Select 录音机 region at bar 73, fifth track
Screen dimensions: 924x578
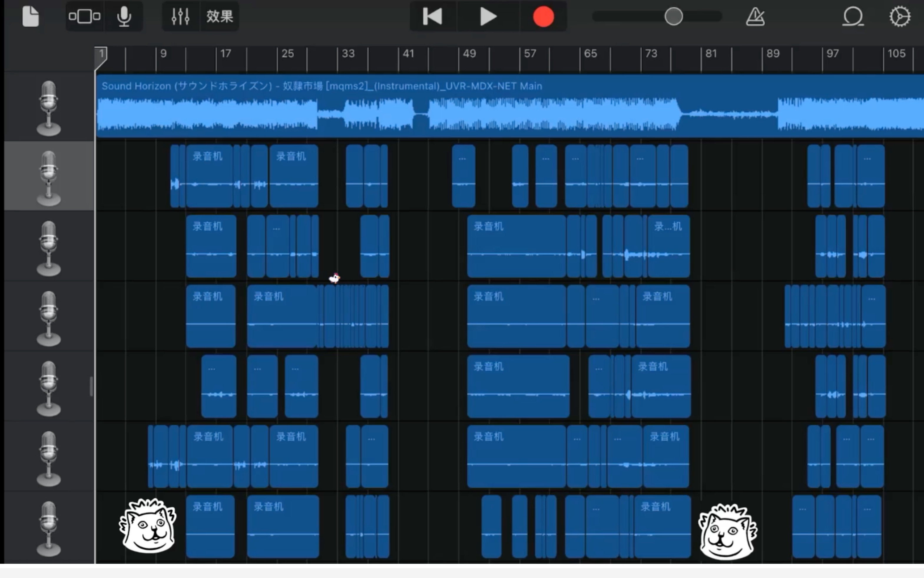(x=661, y=387)
